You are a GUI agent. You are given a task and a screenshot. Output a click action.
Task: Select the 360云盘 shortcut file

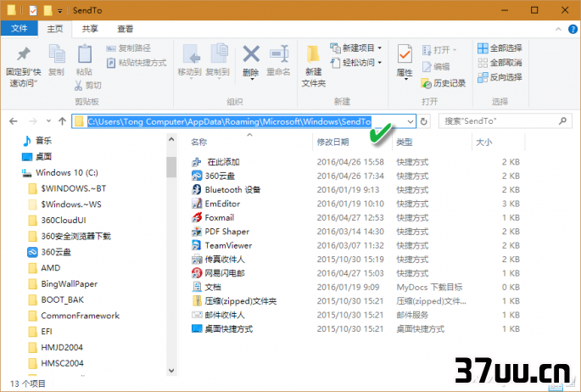tap(213, 176)
